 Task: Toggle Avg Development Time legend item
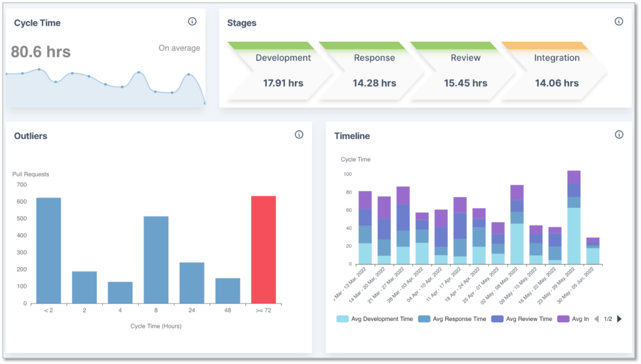click(374, 319)
